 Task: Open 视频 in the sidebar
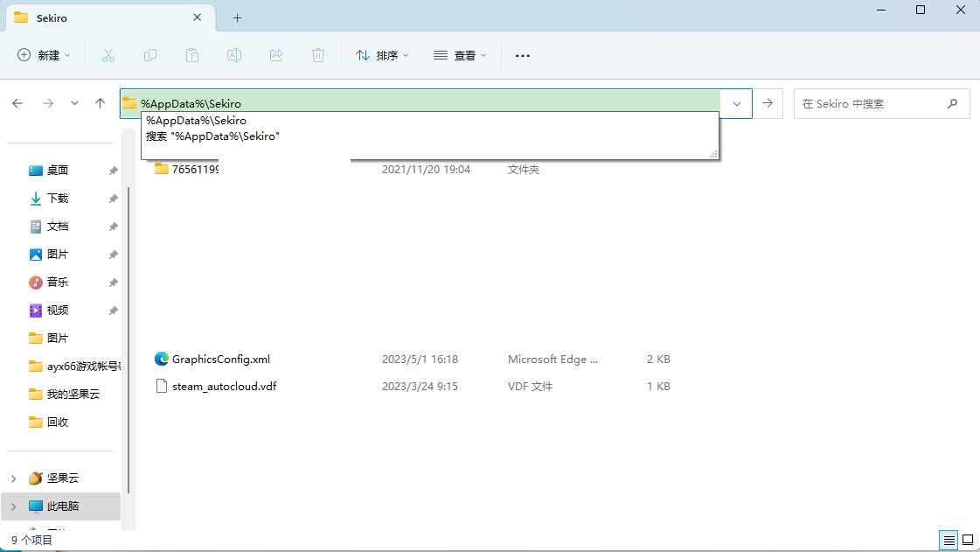(58, 310)
